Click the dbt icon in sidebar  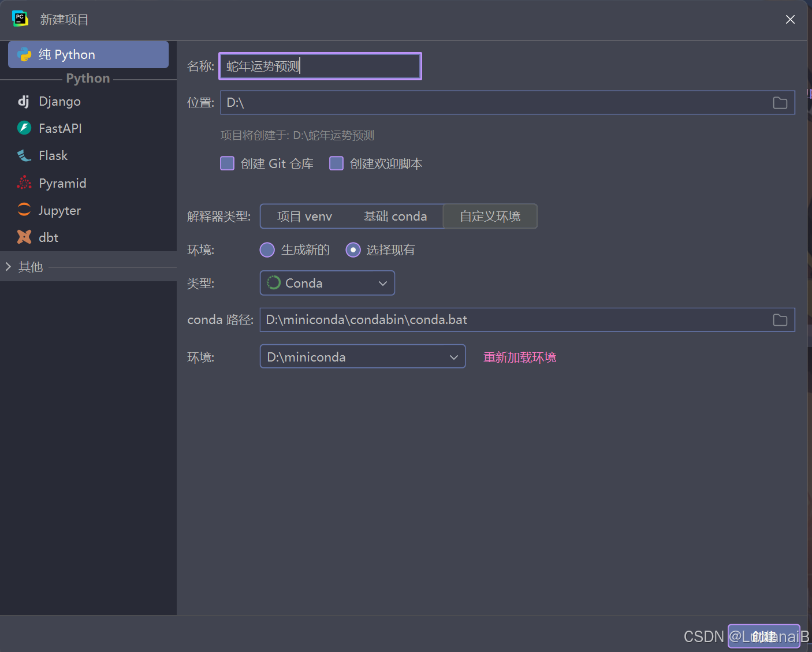[x=24, y=237]
